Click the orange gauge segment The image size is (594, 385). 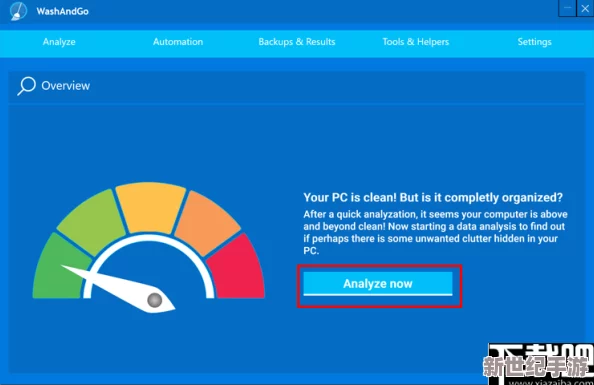208,222
